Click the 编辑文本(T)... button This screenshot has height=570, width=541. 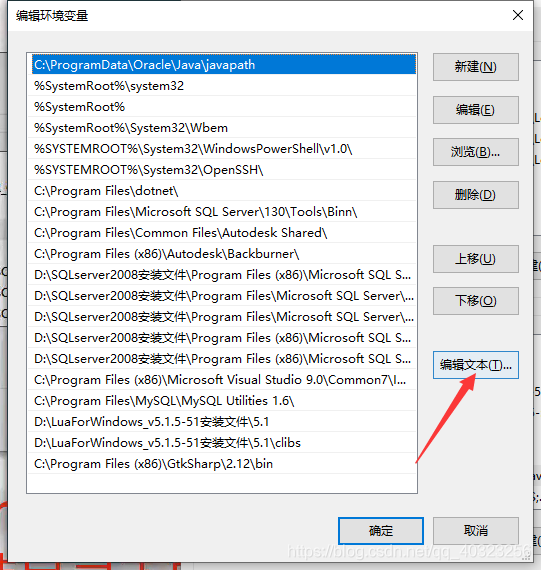(476, 365)
